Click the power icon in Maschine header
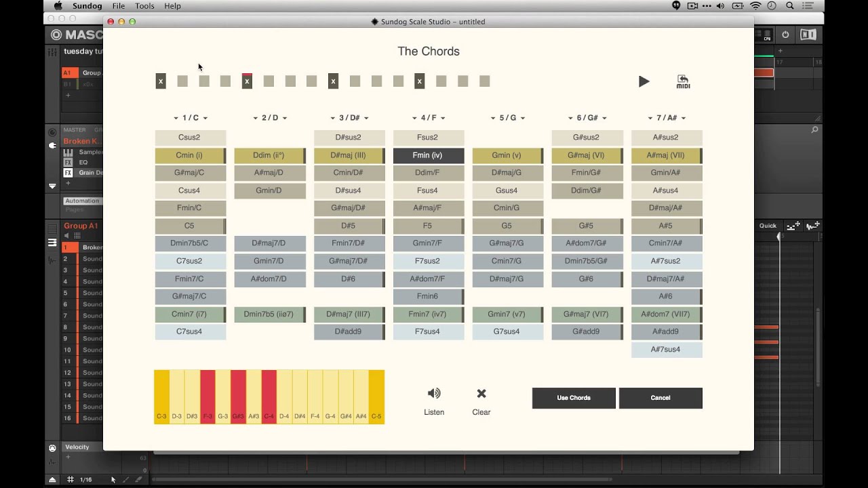Image resolution: width=868 pixels, height=488 pixels. [785, 35]
